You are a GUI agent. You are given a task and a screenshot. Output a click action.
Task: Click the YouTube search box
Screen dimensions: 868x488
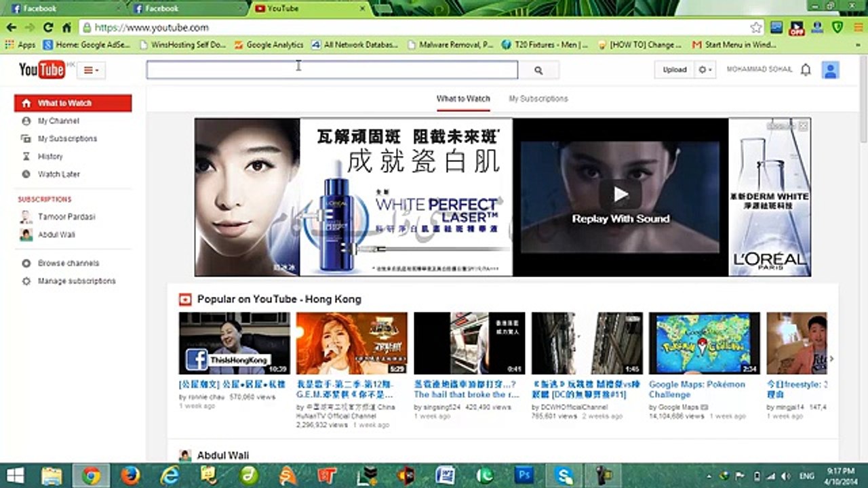332,70
